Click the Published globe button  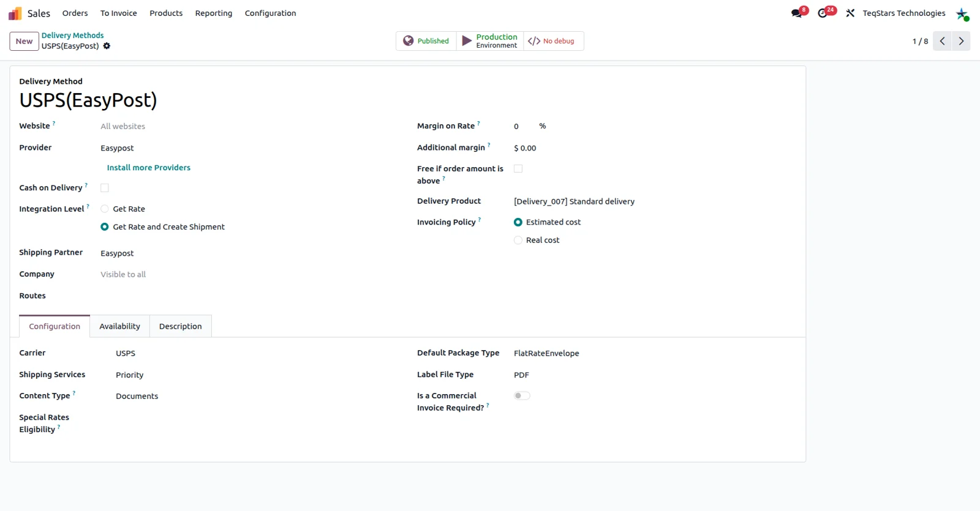[x=426, y=41]
